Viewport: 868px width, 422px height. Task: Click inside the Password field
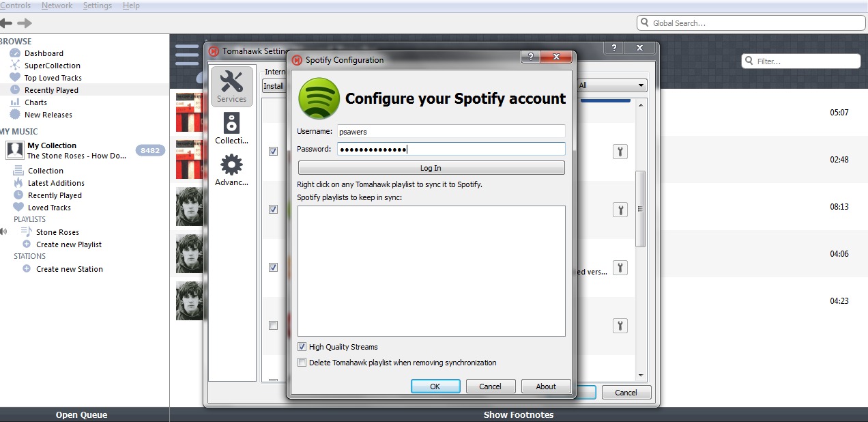pos(450,149)
